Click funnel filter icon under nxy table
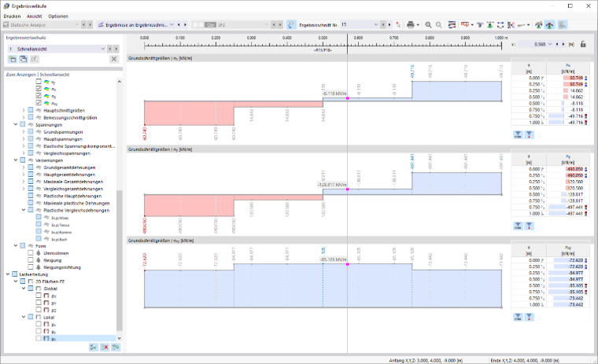Viewport: 598px width, 364px height. coord(529,317)
